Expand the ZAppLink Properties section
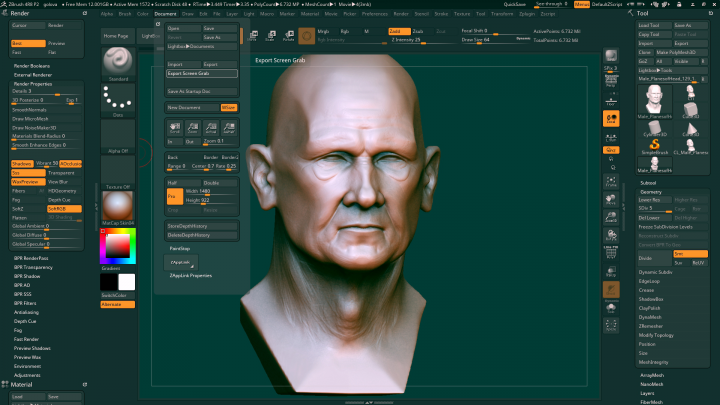This screenshot has height=405, width=720. click(191, 276)
